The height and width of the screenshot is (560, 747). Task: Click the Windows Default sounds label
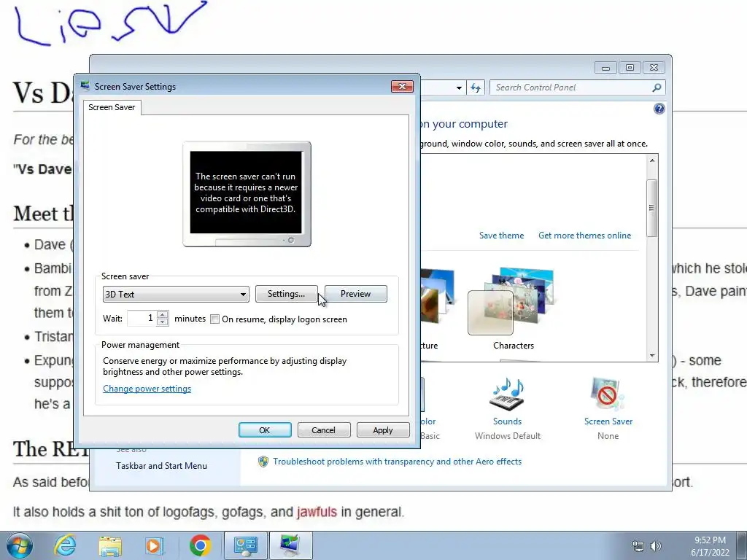tap(508, 436)
